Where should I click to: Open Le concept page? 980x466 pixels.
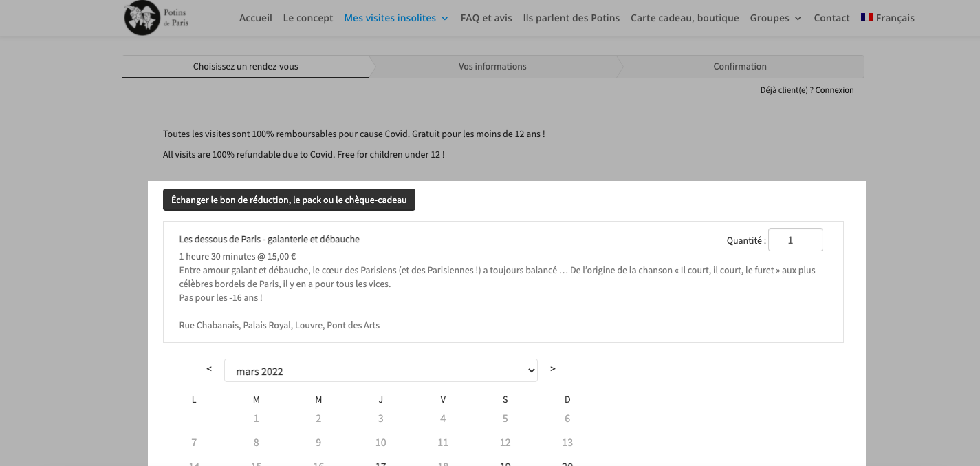[x=308, y=18]
